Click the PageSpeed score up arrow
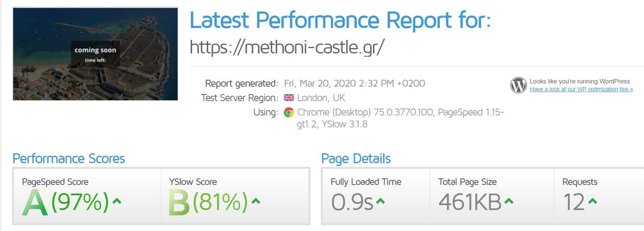The width and height of the screenshot is (644, 231). [117, 201]
